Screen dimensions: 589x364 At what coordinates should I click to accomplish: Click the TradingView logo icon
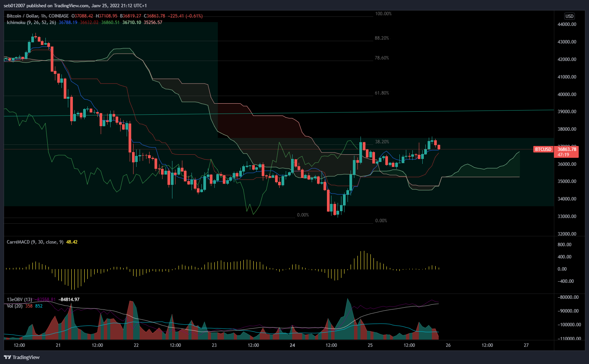7,357
